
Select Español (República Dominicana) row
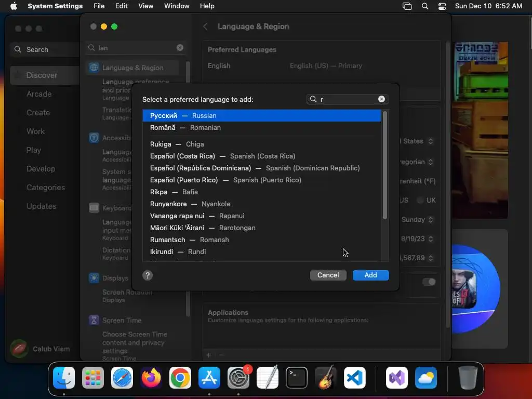pos(262,168)
